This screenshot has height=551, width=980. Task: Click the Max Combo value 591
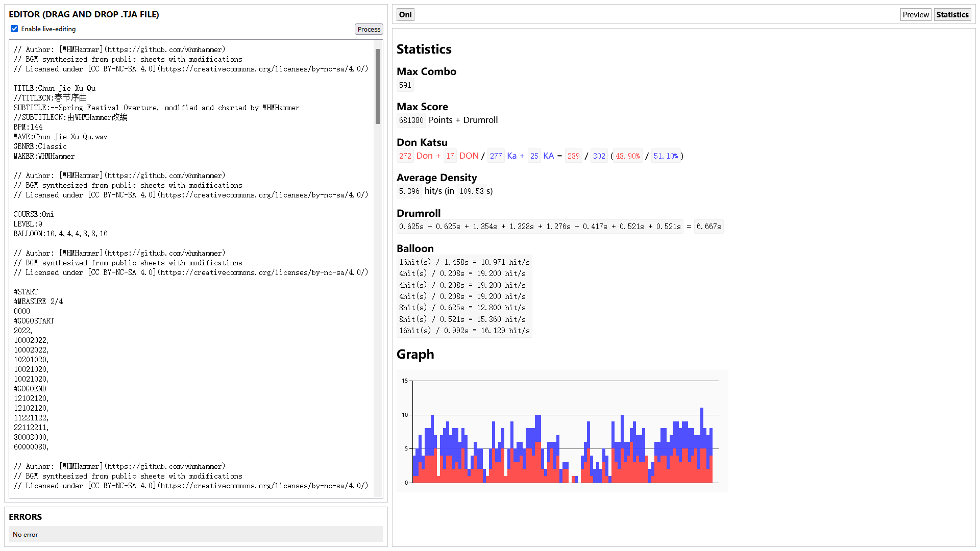point(405,85)
